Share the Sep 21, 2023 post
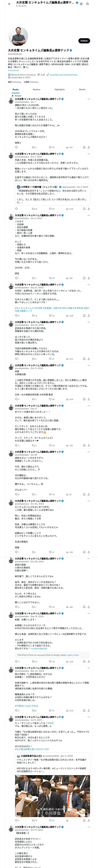 (89, 316)
